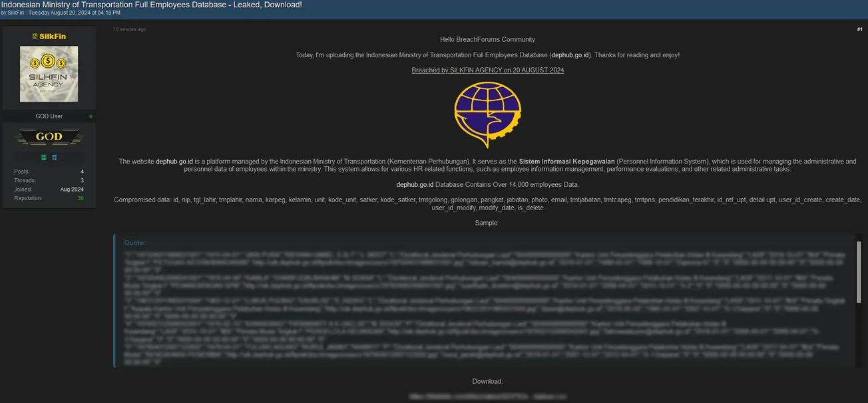Click the underlined 'Breached by SILKFIN AGENCY' text
The height and width of the screenshot is (403, 868).
(487, 70)
